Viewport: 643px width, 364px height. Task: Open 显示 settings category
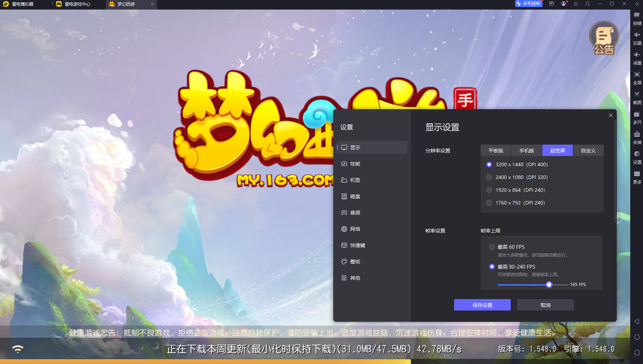tap(372, 147)
